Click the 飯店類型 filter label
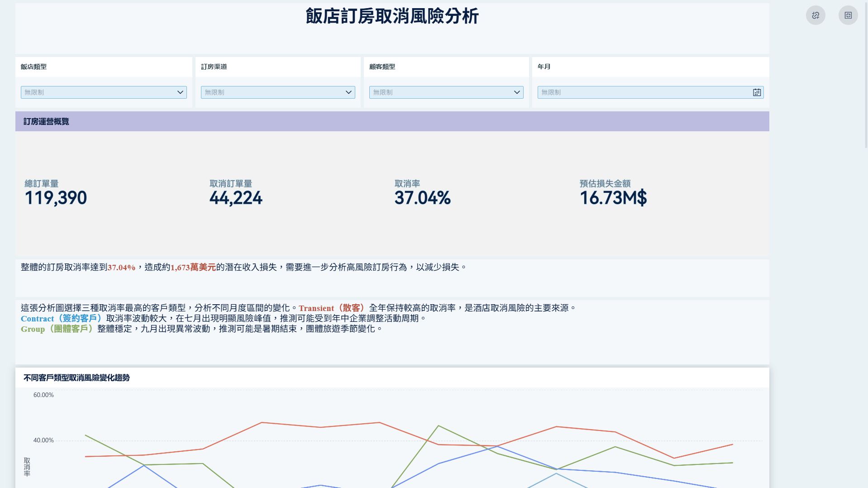The width and height of the screenshot is (868, 488). coord(33,67)
